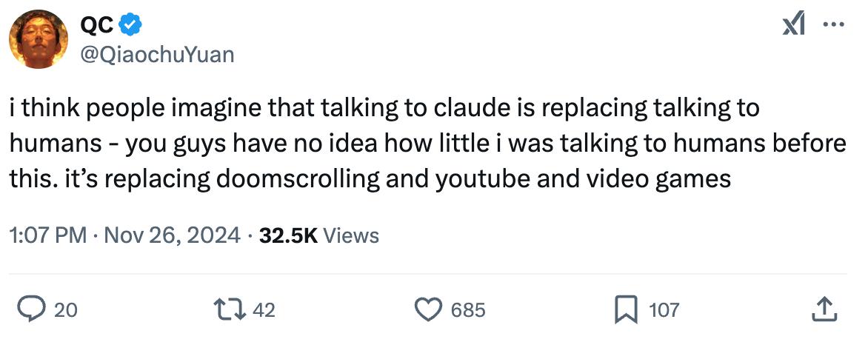Click the bookmark count 107
Viewport: 868px width, 342px height.
664,309
